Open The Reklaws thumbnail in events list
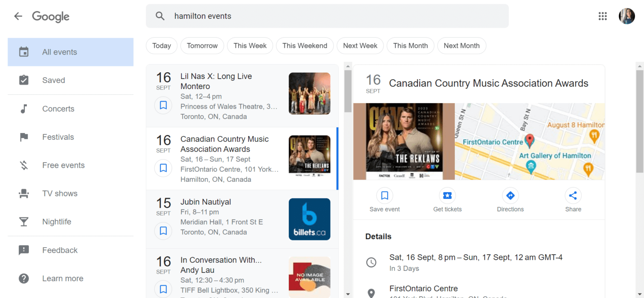The width and height of the screenshot is (644, 298). click(309, 156)
